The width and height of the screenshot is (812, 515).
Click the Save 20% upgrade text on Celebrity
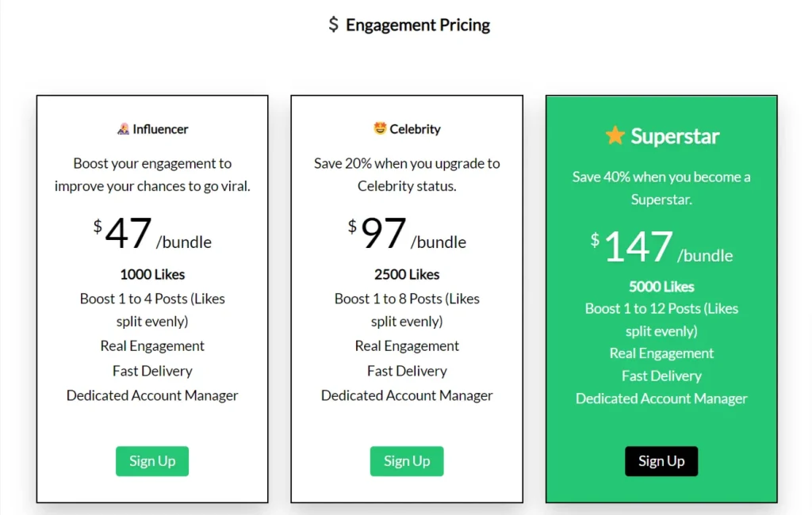click(407, 174)
